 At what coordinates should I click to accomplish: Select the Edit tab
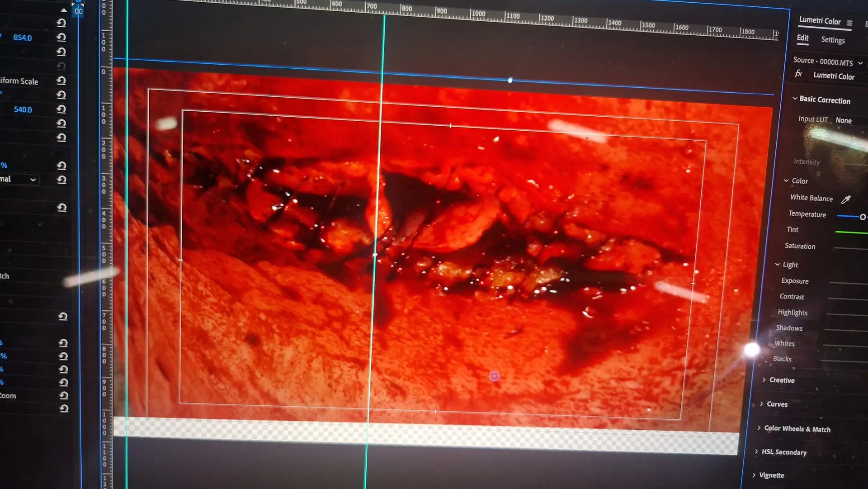pyautogui.click(x=802, y=38)
